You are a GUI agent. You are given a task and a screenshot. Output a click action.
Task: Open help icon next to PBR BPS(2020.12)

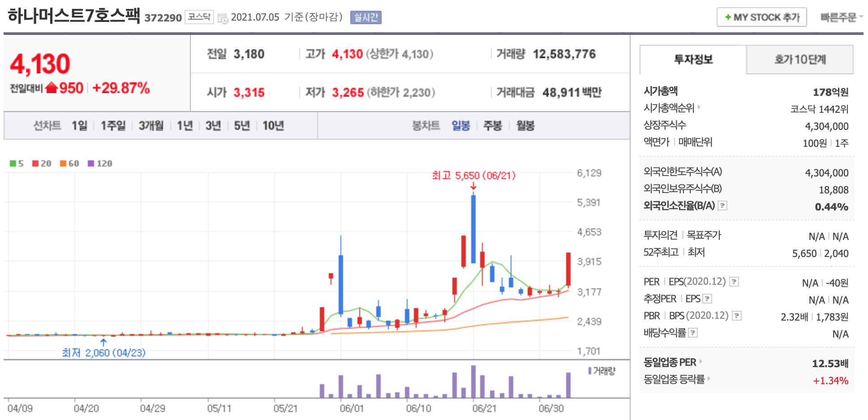pos(737,316)
